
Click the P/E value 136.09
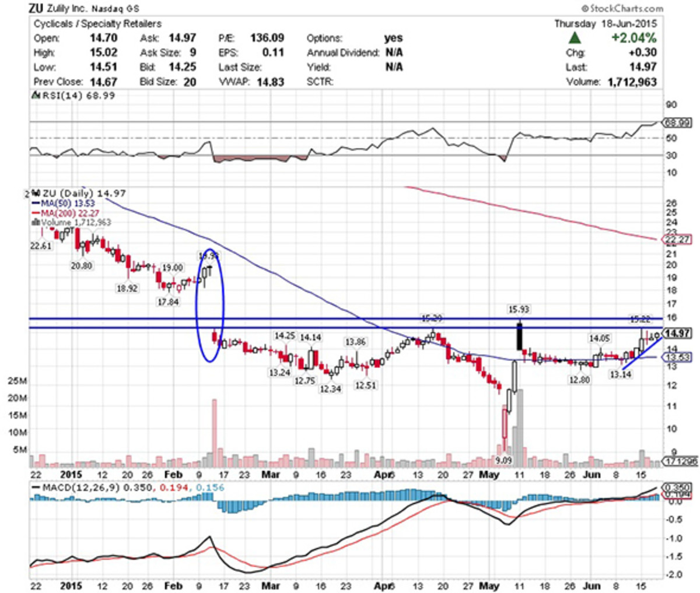[267, 38]
